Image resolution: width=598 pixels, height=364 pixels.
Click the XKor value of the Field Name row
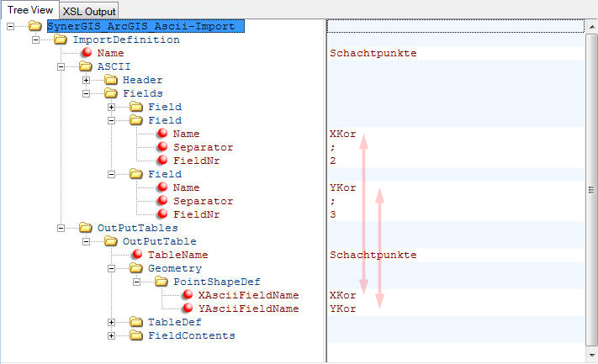coord(343,134)
